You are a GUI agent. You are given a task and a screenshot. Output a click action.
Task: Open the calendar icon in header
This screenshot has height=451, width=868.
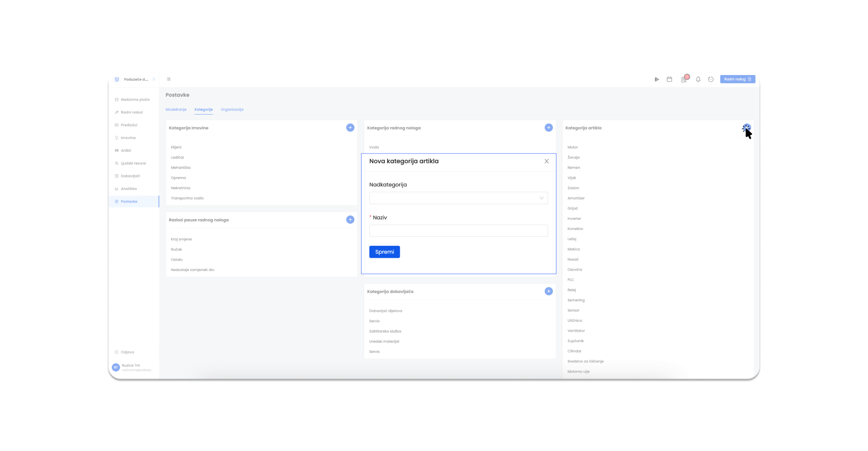click(x=669, y=79)
